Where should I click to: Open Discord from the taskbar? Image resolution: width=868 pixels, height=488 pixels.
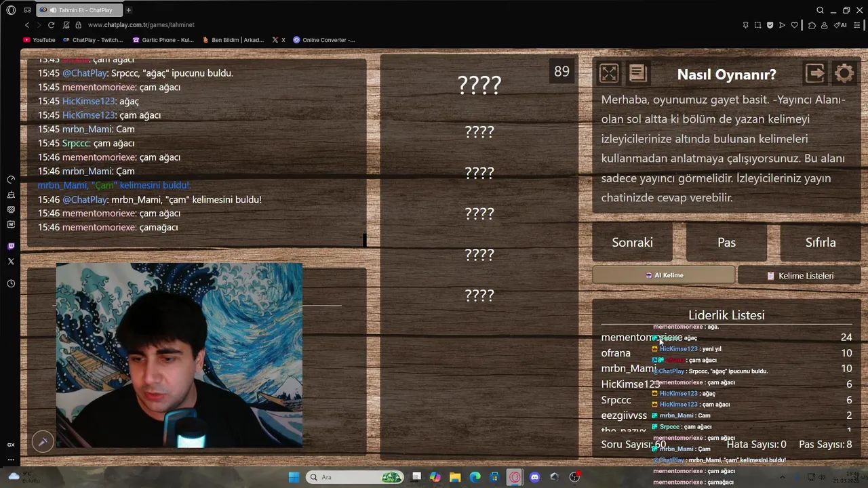tap(534, 477)
